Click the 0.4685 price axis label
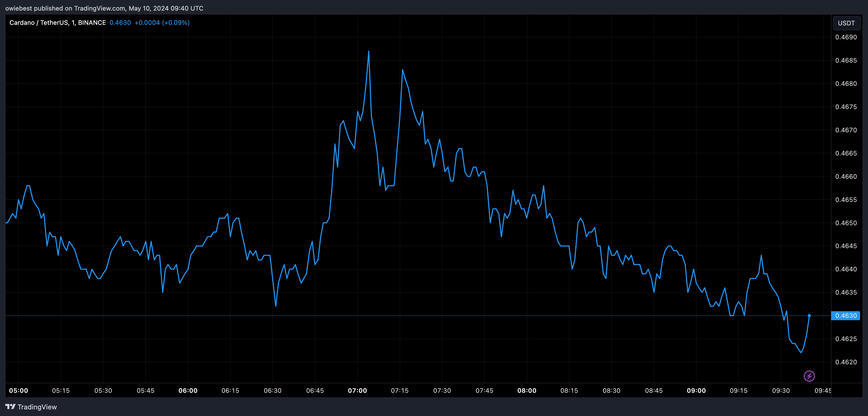 tap(846, 60)
